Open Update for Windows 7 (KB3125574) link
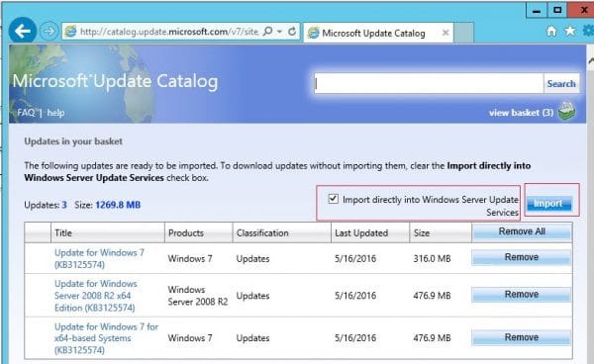The image size is (594, 364). tap(99, 258)
